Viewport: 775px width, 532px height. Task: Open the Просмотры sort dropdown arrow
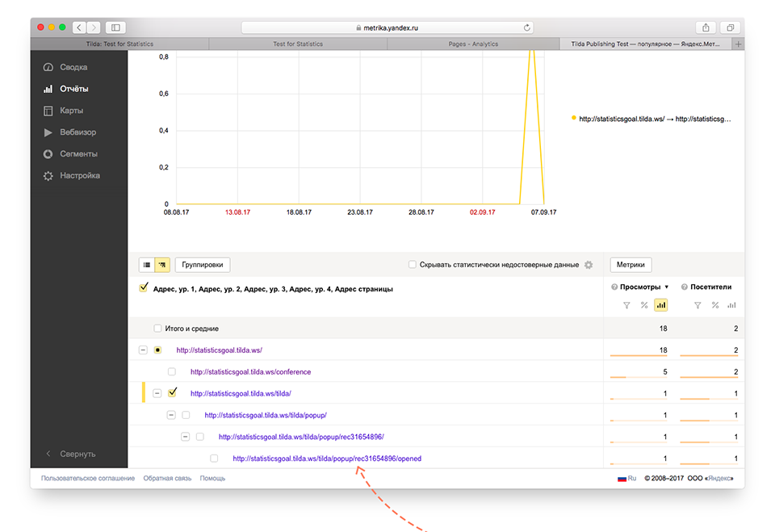[667, 287]
